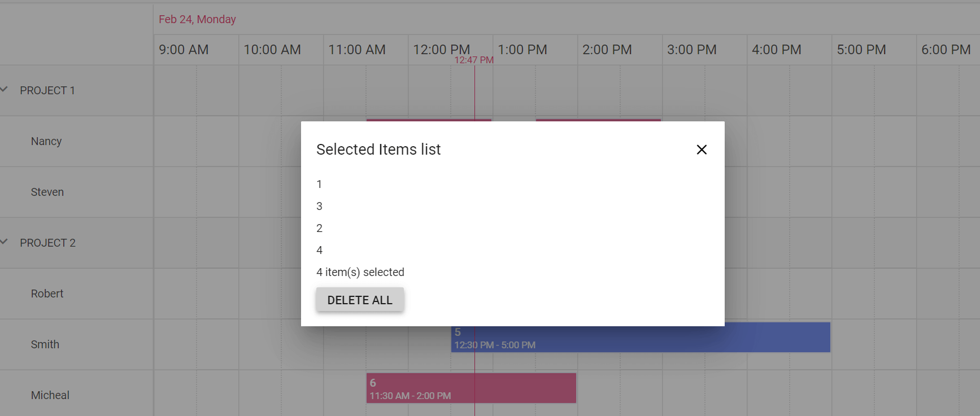Screen dimensions: 980x416
Task: Collapse the PROJECT 2 group chevron
Action: pos(5,242)
